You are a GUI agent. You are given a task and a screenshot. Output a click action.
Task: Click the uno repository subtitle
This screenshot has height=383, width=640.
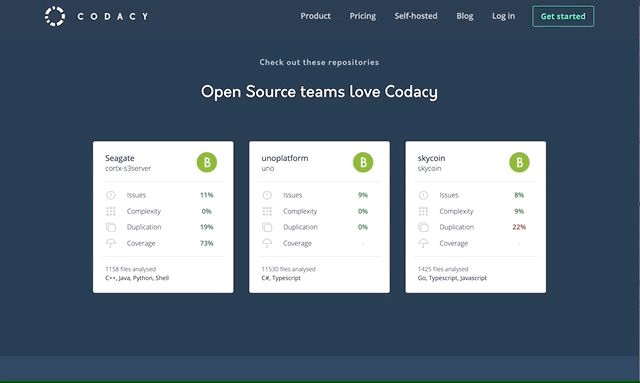pos(268,168)
